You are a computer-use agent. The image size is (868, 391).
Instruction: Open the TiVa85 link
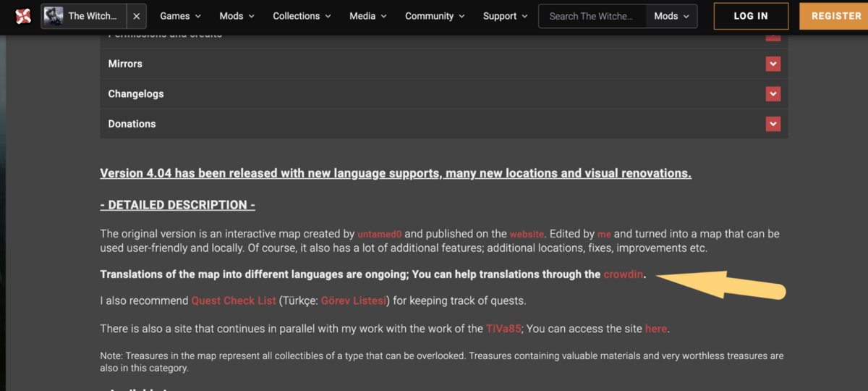click(505, 329)
